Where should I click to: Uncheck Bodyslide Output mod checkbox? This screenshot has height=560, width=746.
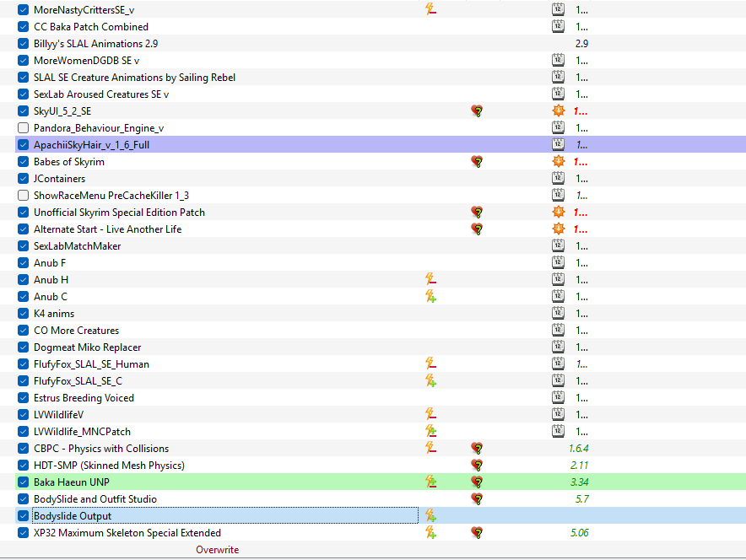click(x=23, y=516)
